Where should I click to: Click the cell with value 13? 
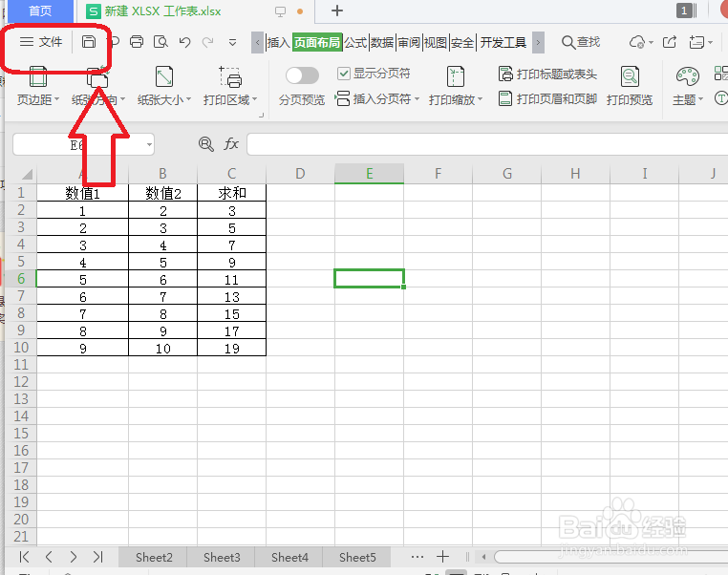(x=231, y=296)
